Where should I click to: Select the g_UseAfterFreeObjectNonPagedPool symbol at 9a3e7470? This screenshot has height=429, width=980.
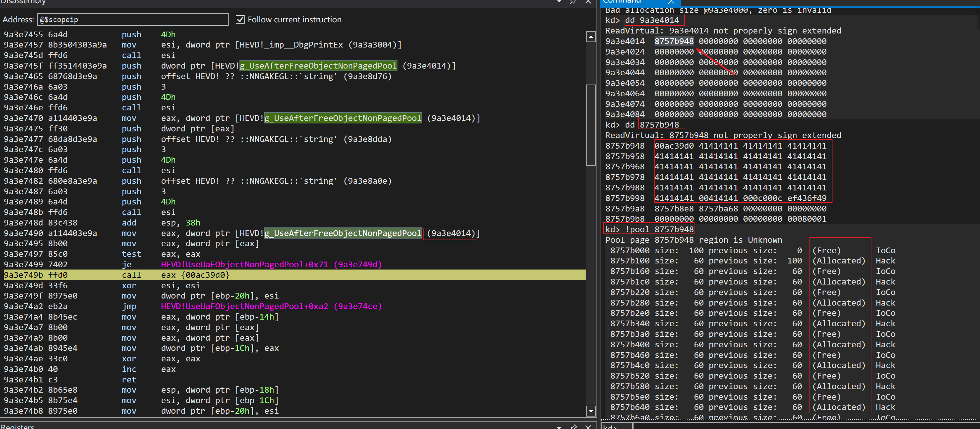[343, 118]
